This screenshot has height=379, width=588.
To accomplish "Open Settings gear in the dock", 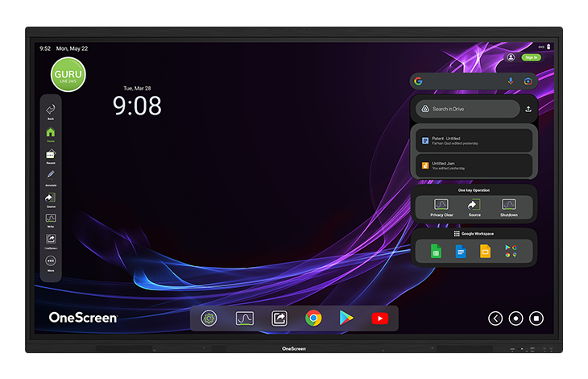I will pos(209,319).
